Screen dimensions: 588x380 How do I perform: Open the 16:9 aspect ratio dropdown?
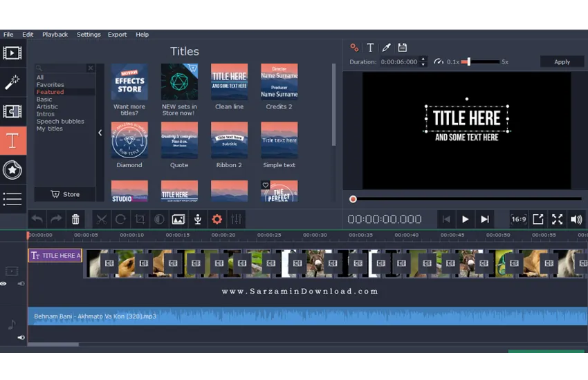(x=518, y=219)
